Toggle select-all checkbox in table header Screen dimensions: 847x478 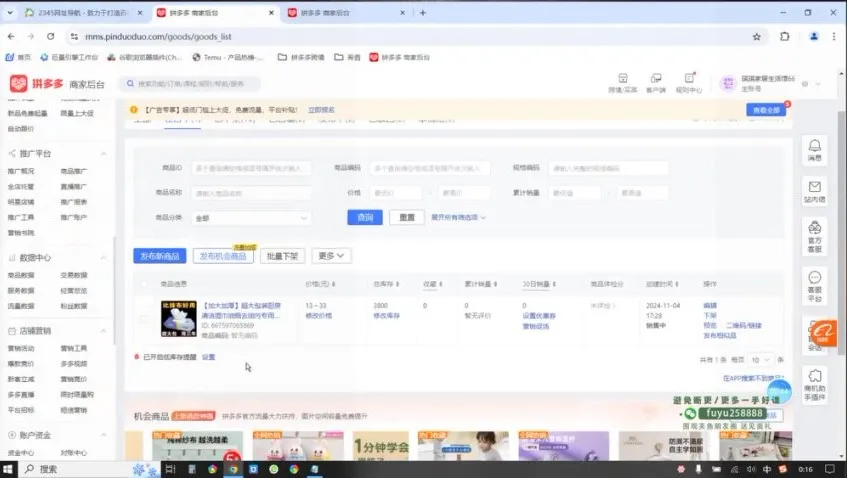click(x=144, y=283)
